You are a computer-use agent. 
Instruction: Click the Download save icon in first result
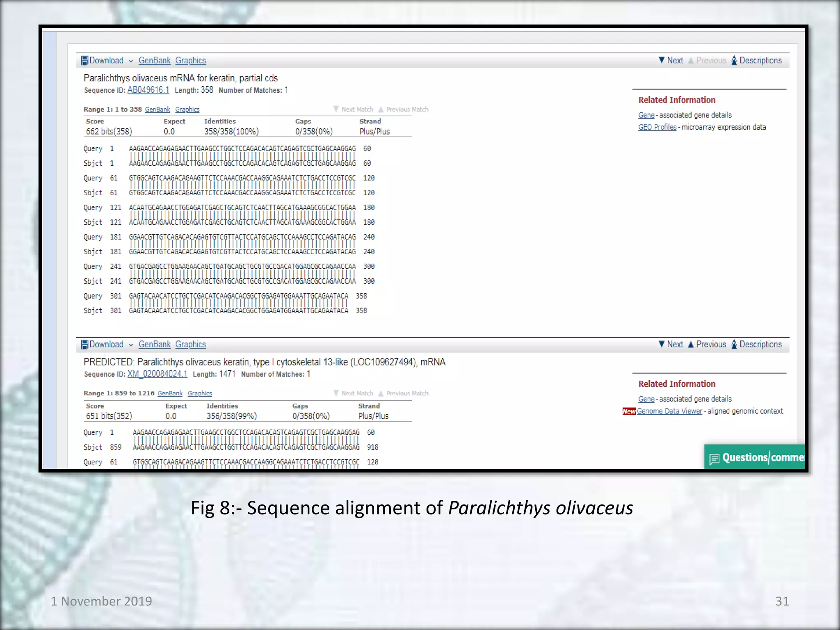pos(84,61)
